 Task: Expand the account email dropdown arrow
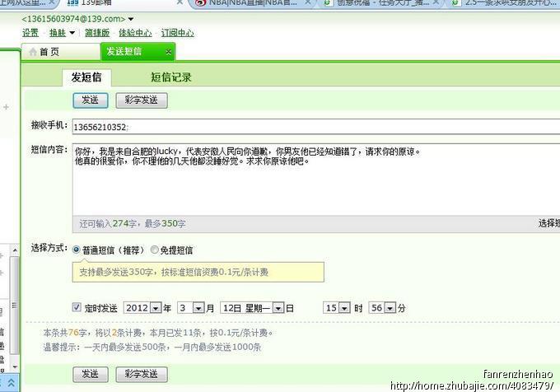coord(131,19)
